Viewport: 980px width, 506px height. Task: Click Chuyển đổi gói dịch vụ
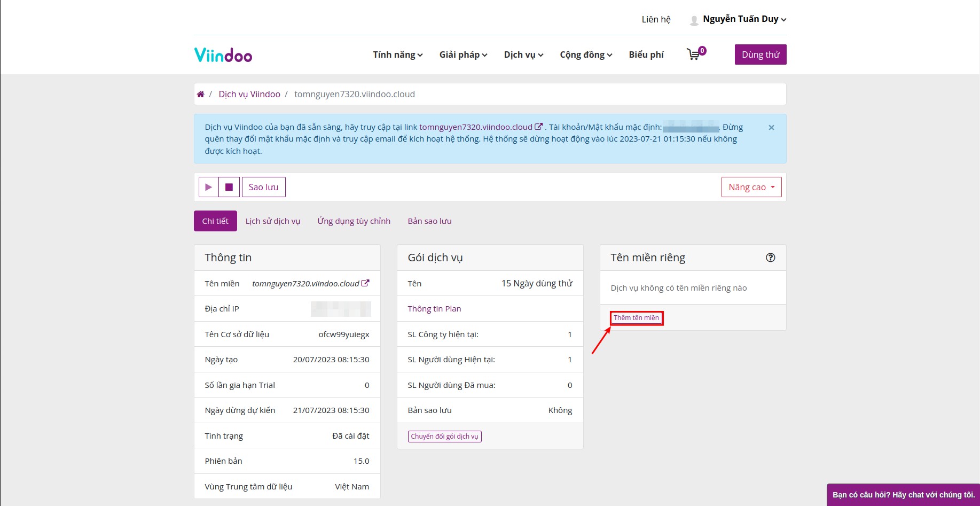click(x=444, y=436)
